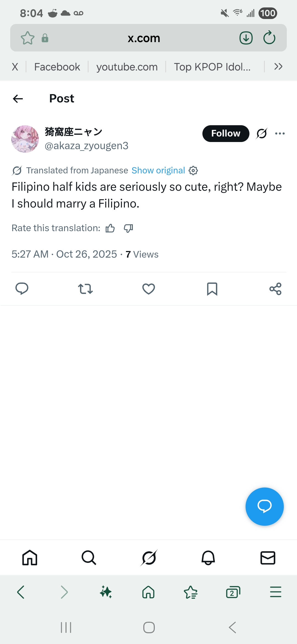297x644 pixels.
Task: Expand more bookmarks double chevron
Action: coord(278,67)
